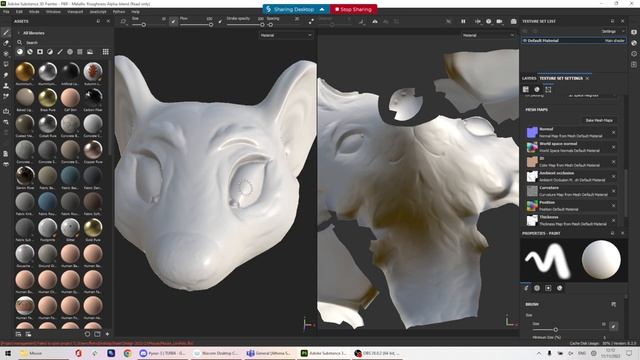Remove the Ambient occlusion mesh map
This screenshot has height=360, width=640.
(x=613, y=176)
